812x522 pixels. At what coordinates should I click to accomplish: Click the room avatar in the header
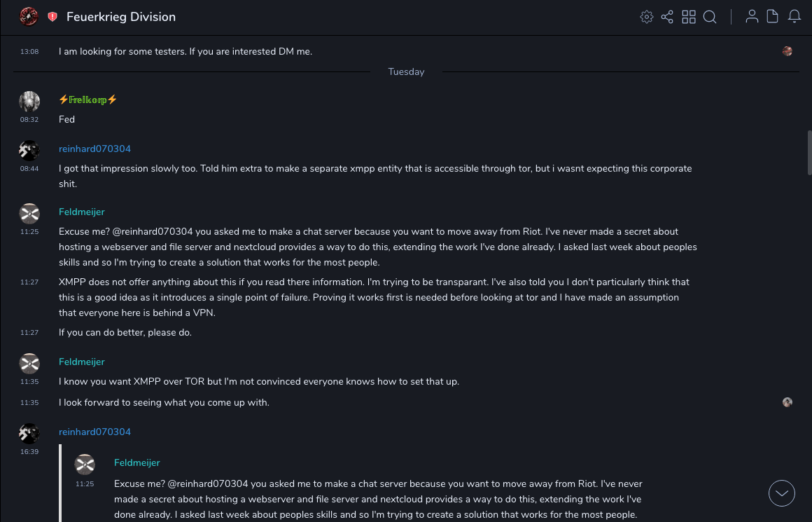click(29, 17)
